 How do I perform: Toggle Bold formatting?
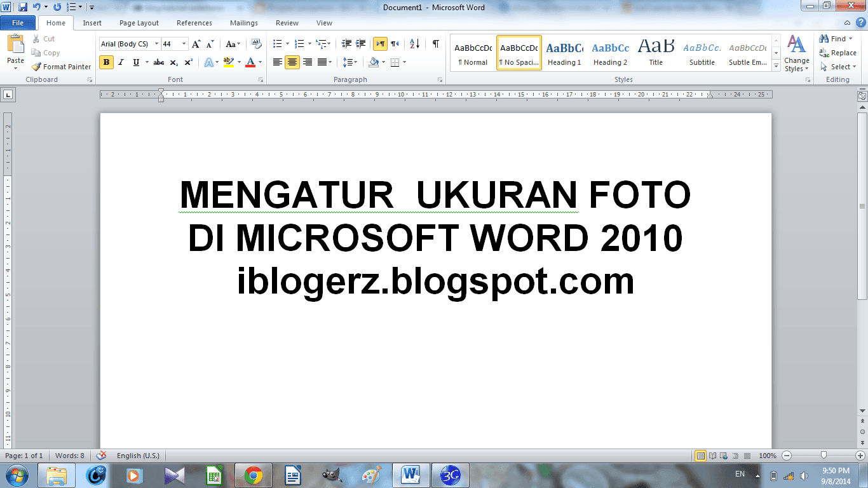[x=107, y=62]
